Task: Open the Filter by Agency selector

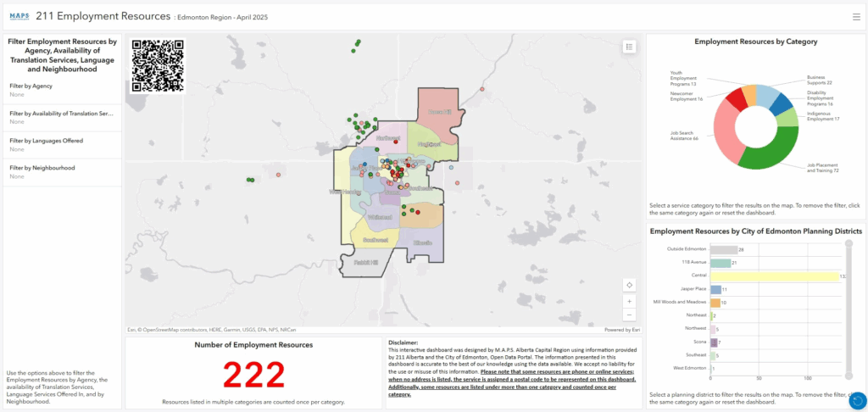Action: click(x=62, y=90)
